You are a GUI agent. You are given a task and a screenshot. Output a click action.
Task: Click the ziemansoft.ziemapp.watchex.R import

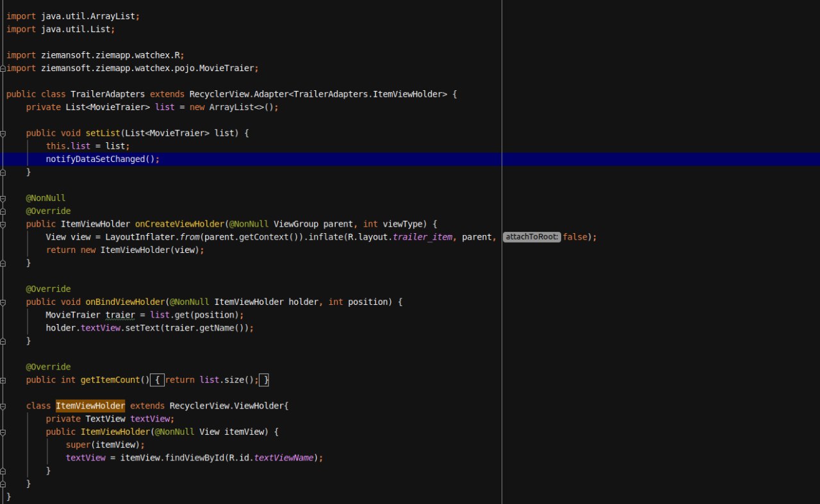(x=95, y=55)
